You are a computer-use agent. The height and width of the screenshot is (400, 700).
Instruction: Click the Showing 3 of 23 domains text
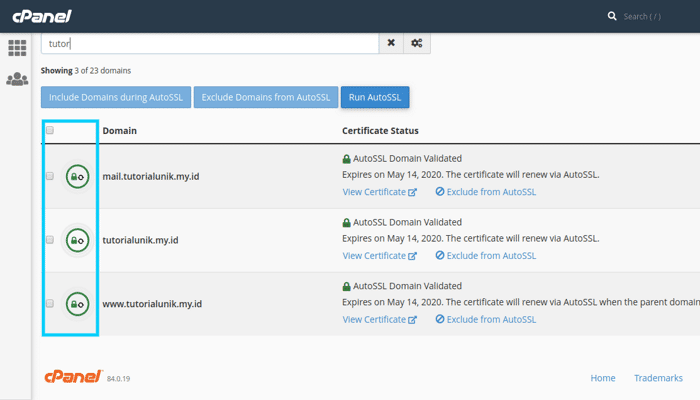click(x=86, y=71)
